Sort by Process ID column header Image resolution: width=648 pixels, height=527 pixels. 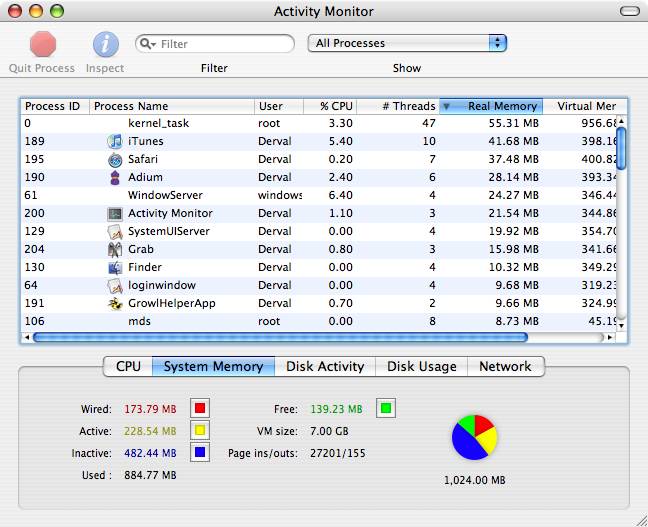coord(55,106)
